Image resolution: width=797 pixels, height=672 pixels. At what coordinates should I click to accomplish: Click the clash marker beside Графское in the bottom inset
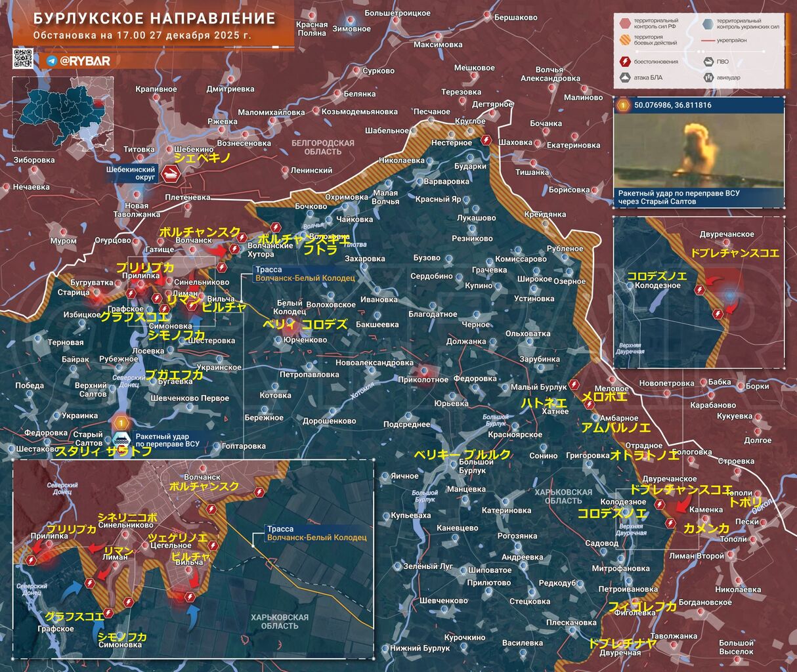[109, 613]
